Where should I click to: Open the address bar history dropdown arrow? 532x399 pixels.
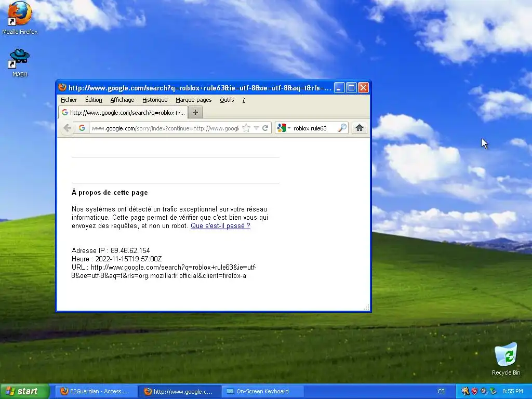[256, 128]
